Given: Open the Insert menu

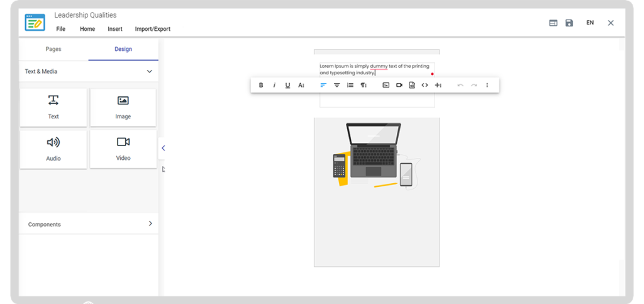Looking at the screenshot, I should 115,29.
